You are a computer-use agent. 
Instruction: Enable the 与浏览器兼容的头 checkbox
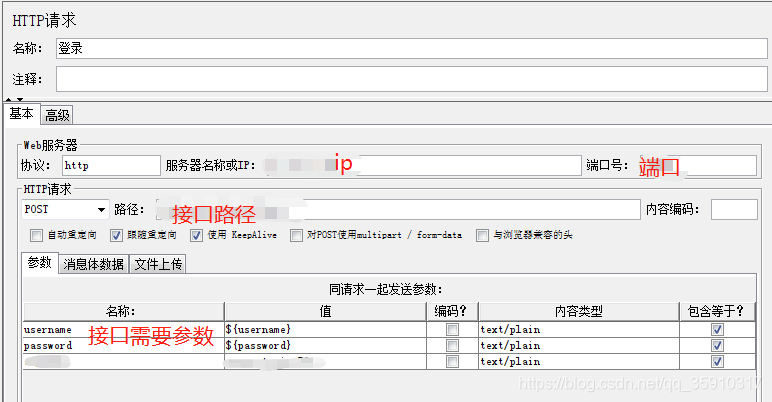pyautogui.click(x=482, y=235)
